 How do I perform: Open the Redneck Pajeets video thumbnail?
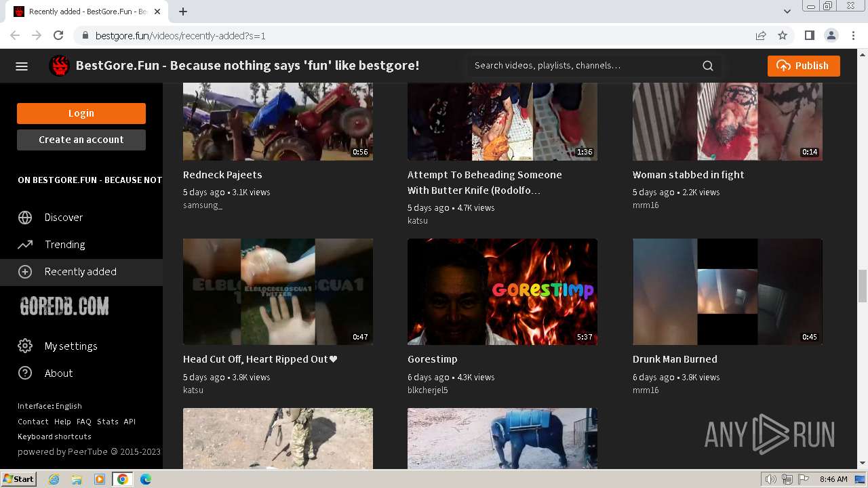pos(278,121)
